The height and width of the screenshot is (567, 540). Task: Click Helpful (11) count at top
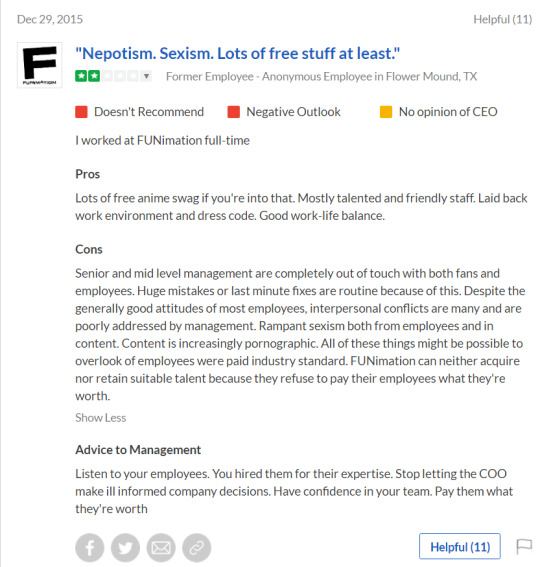[x=503, y=19]
